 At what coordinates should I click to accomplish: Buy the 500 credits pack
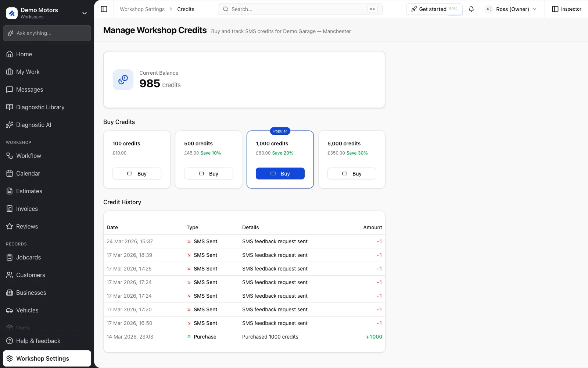[208, 174]
